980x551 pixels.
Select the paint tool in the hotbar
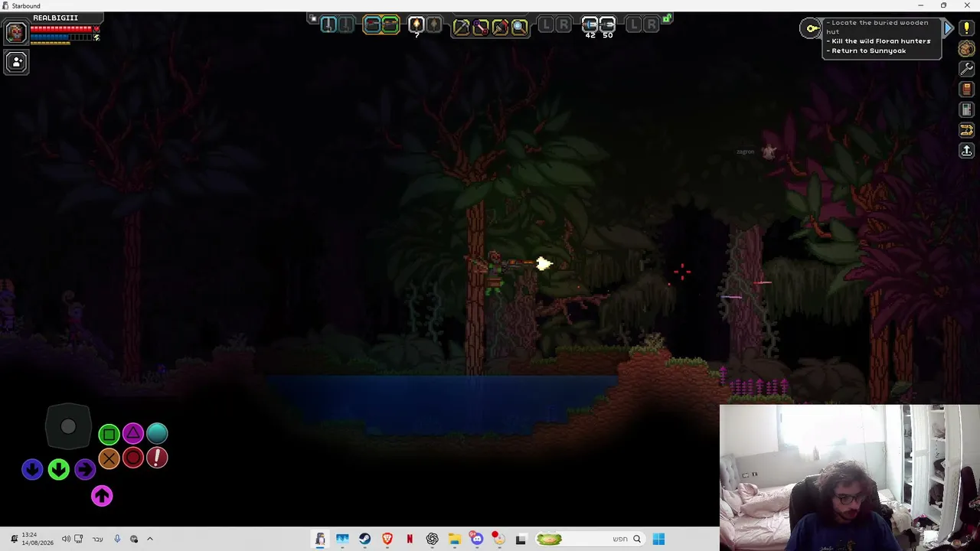tap(500, 28)
